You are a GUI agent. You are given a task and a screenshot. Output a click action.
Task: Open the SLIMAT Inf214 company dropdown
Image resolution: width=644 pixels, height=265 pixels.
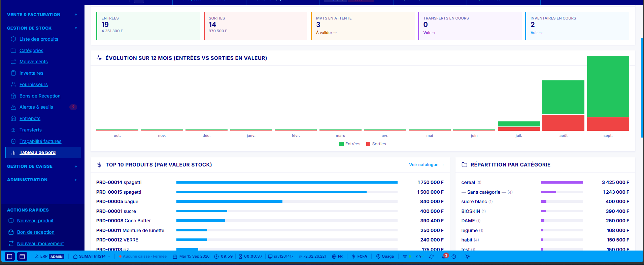click(x=92, y=256)
